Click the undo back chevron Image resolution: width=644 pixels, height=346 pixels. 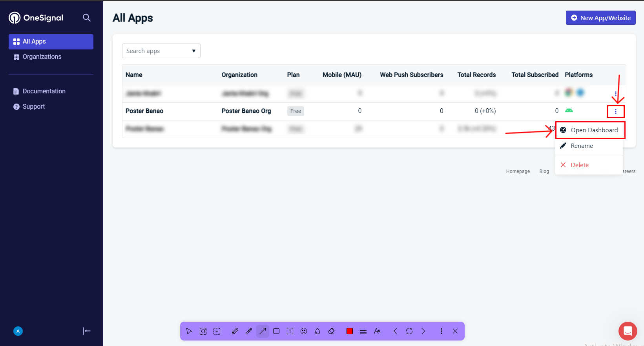[395, 331]
